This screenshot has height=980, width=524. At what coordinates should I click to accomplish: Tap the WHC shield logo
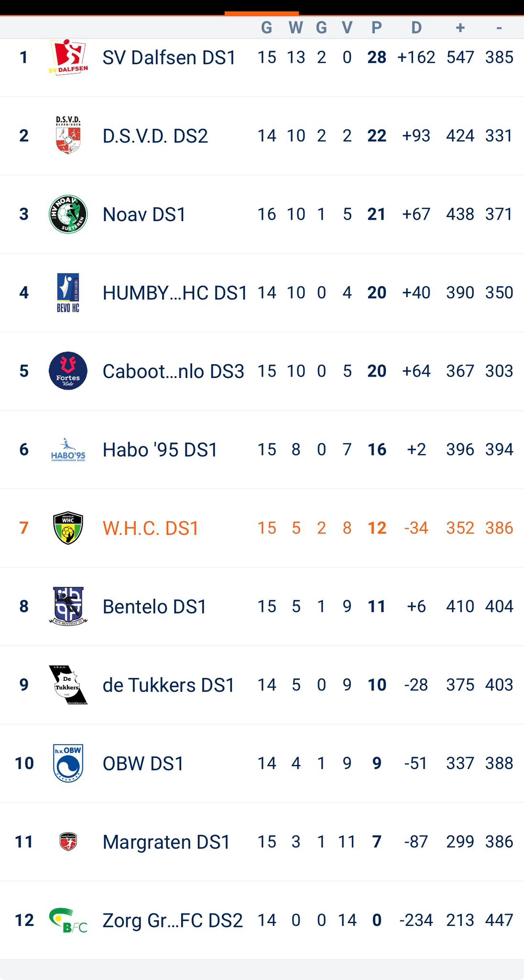(68, 528)
